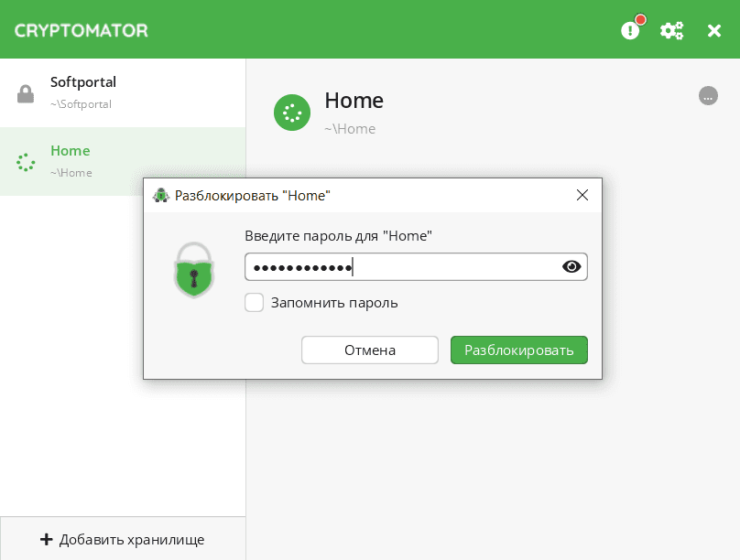740x560 pixels.
Task: Reveal password with the eye icon
Action: point(571,266)
